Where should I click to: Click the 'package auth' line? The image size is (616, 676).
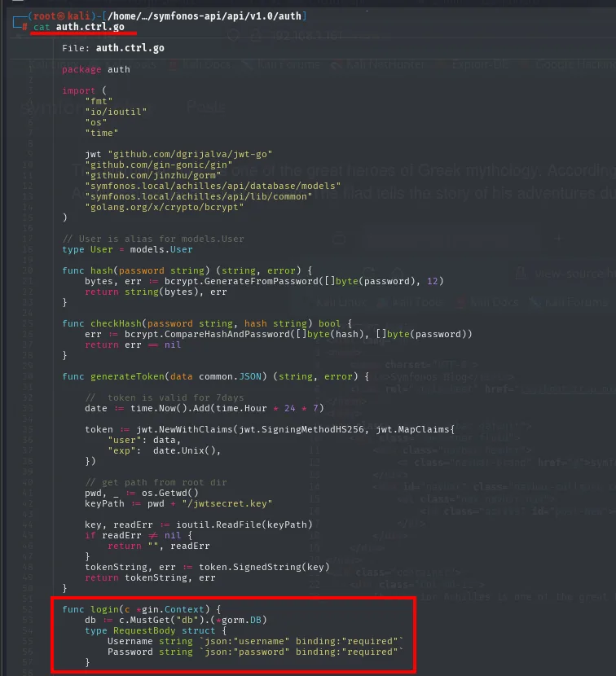(96, 69)
